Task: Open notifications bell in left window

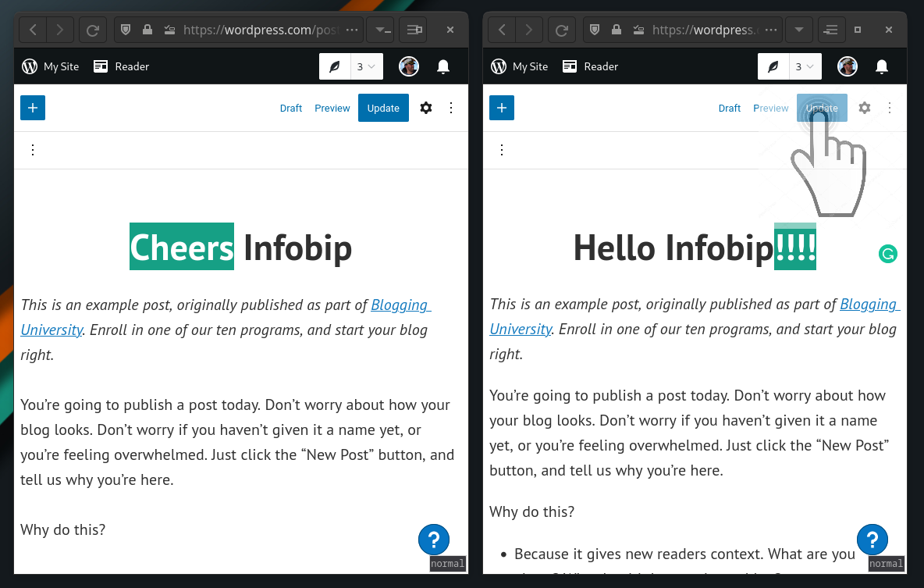Action: click(x=443, y=66)
